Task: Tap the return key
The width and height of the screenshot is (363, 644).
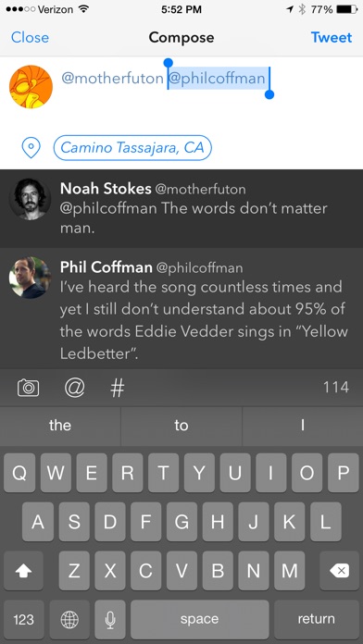Action: (316, 619)
